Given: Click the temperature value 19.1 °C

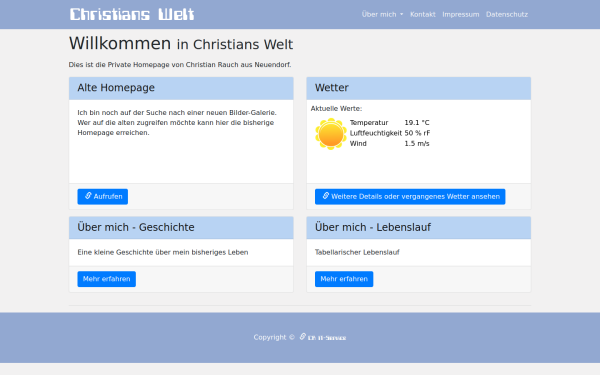Looking at the screenshot, I should coord(417,123).
